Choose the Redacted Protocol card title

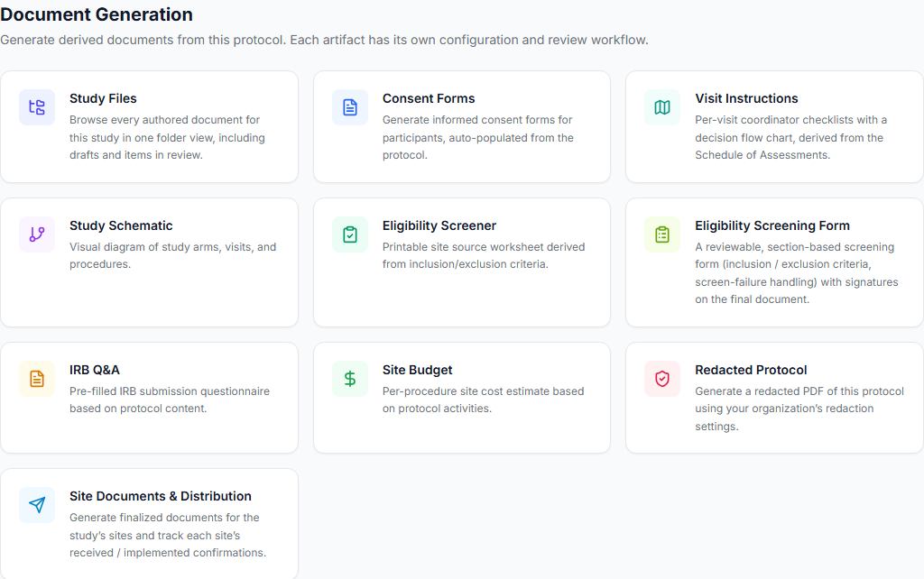click(x=751, y=370)
